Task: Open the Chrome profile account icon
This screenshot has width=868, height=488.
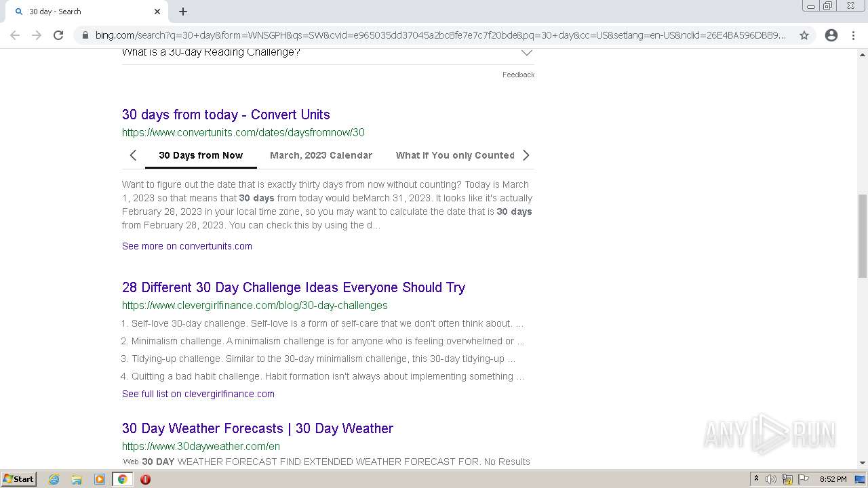Action: [831, 35]
